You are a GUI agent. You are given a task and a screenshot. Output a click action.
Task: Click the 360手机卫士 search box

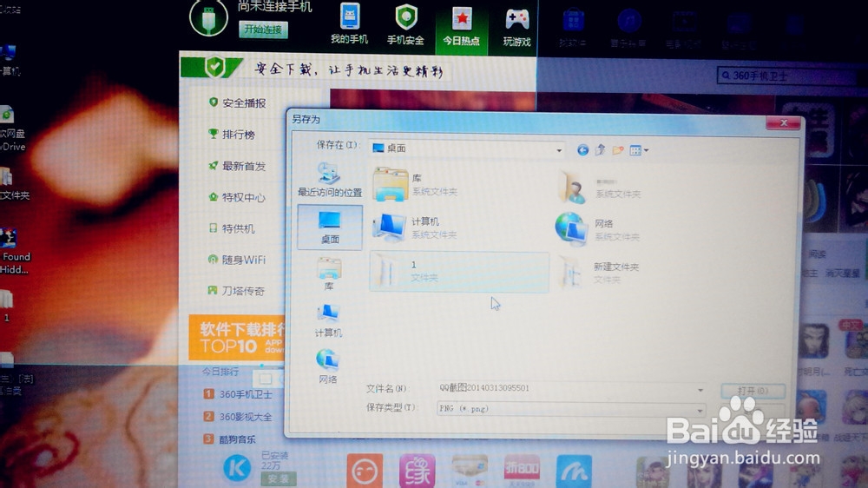point(786,76)
